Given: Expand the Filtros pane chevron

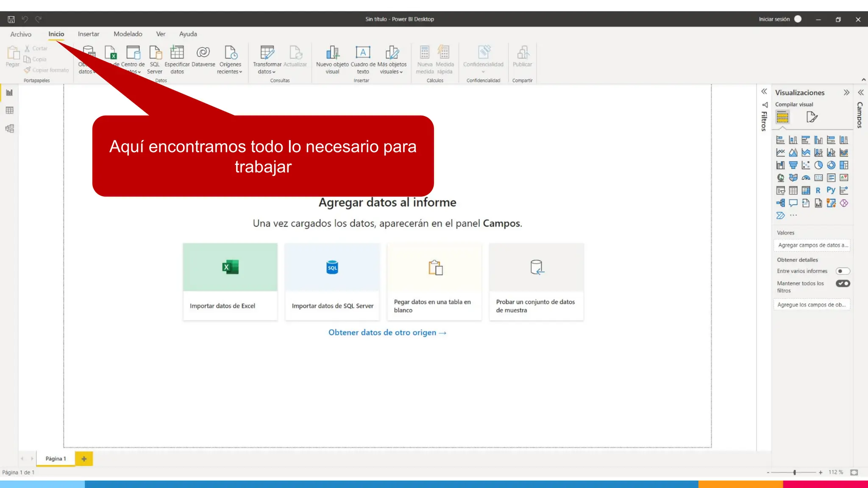Looking at the screenshot, I should point(764,91).
